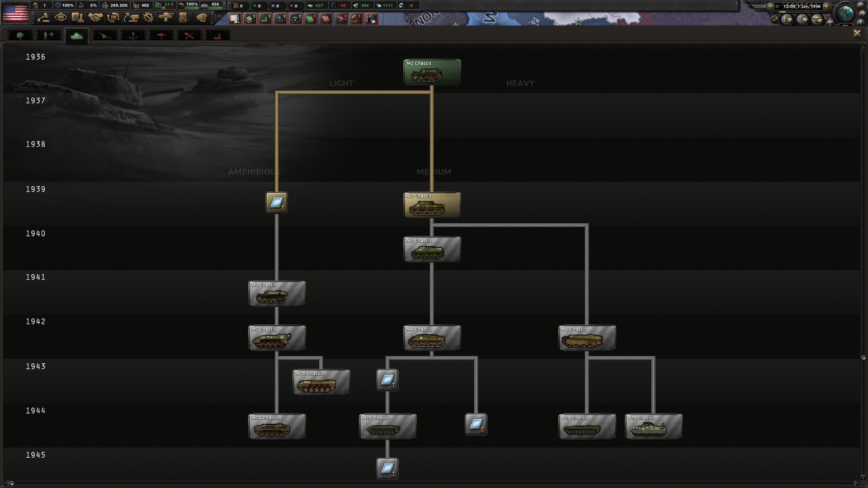
Task: Open the production gear-wrench icon
Action: (x=148, y=18)
